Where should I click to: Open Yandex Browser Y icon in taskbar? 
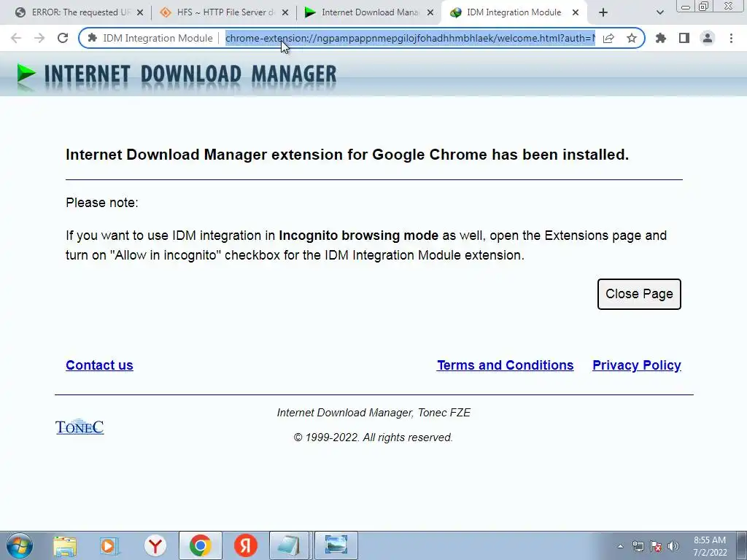155,545
